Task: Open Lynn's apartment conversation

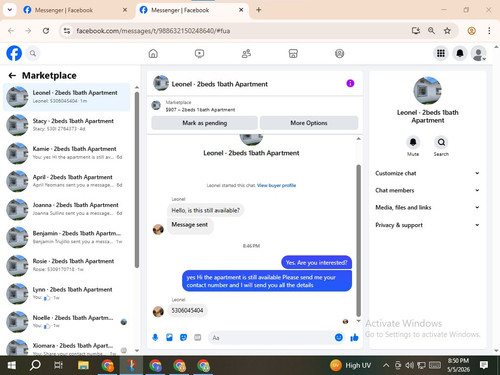Action: 67,293
